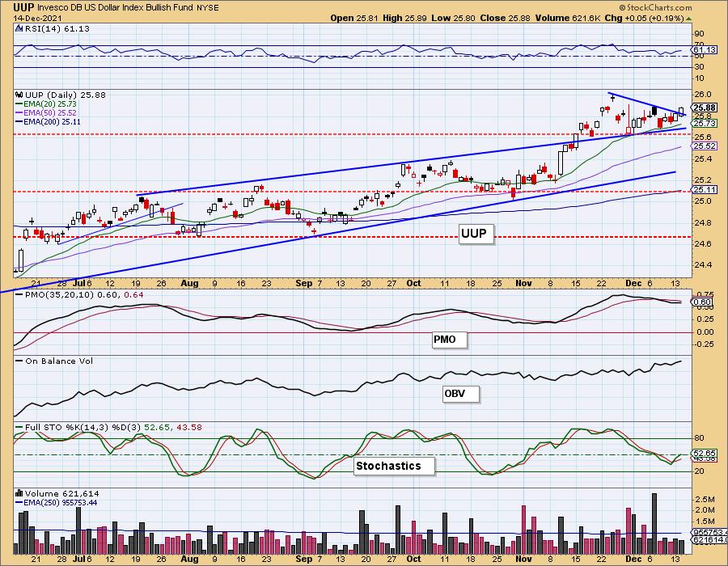Click the High 25.89 value in header

tap(404, 18)
